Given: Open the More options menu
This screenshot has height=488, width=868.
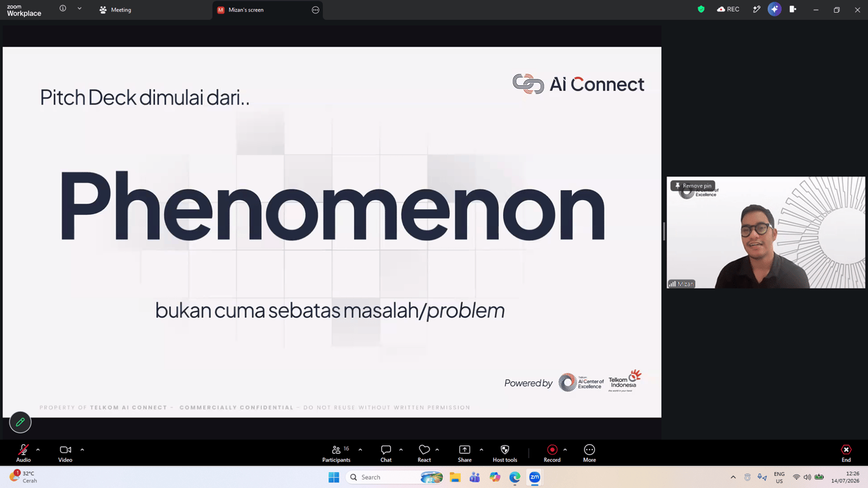Looking at the screenshot, I should tap(590, 453).
